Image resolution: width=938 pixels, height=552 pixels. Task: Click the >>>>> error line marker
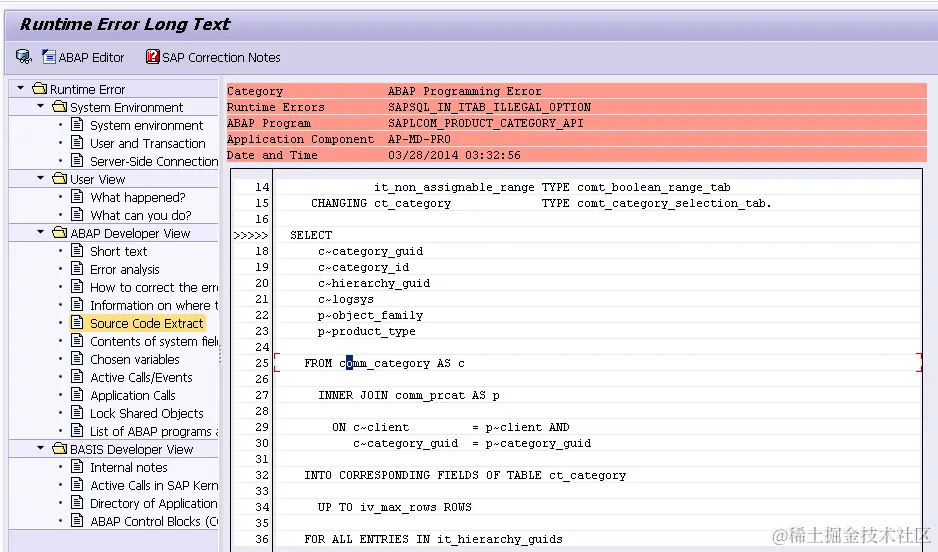(251, 236)
